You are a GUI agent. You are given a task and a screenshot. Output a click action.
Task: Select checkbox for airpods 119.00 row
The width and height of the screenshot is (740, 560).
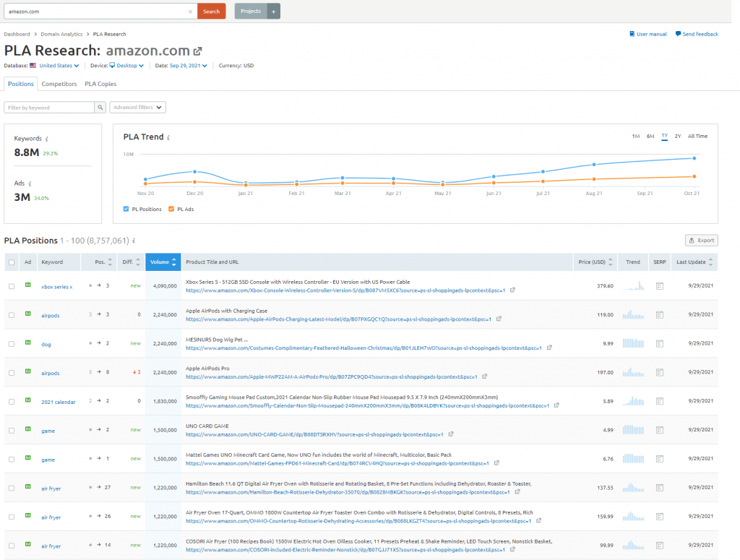click(12, 315)
